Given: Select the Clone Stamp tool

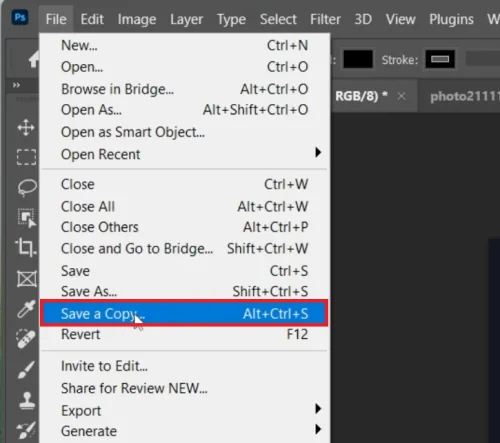Looking at the screenshot, I should click(x=27, y=400).
